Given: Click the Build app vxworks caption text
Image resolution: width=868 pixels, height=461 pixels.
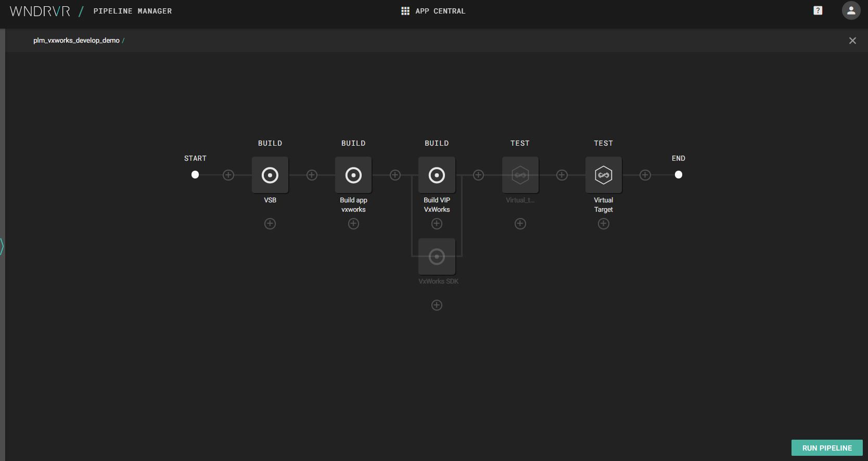Looking at the screenshot, I should 353,204.
